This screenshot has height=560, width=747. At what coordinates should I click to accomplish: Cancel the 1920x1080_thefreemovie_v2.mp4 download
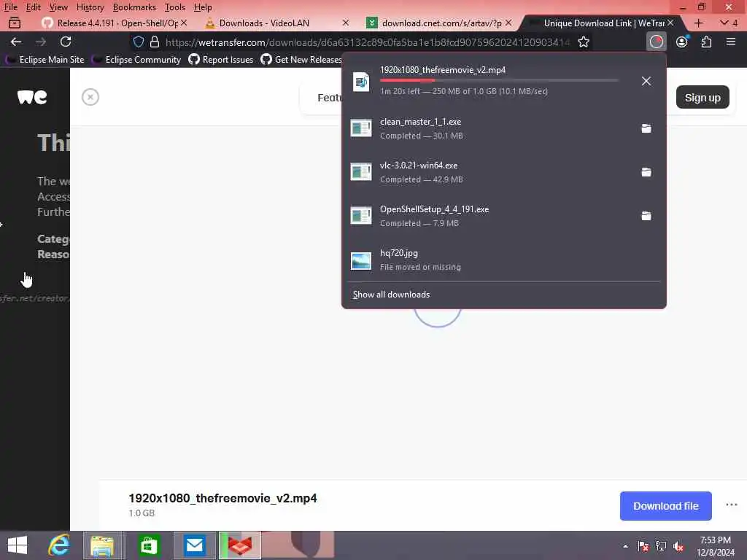[646, 81]
